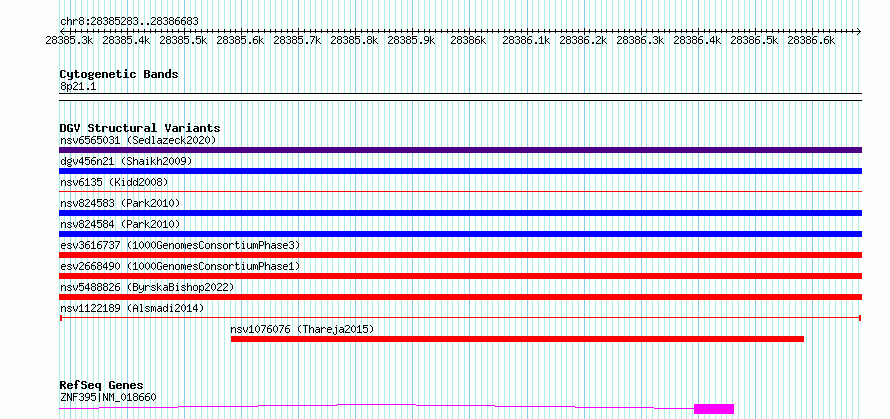Click the red nsv1076076 variant bar
890x419 pixels.
[x=517, y=339]
